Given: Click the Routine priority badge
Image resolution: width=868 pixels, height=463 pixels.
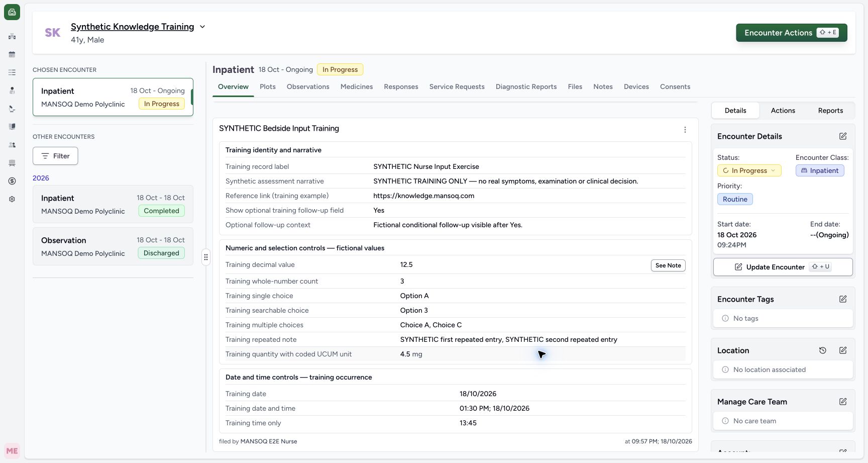Looking at the screenshot, I should click(x=735, y=199).
